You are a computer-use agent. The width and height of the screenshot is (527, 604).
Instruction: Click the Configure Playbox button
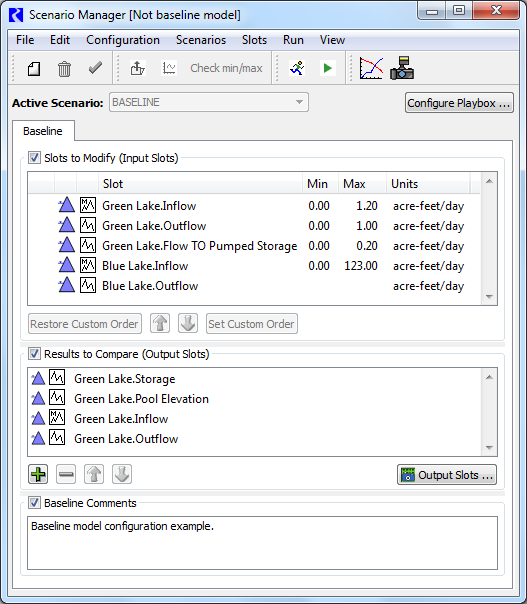pyautogui.click(x=459, y=103)
